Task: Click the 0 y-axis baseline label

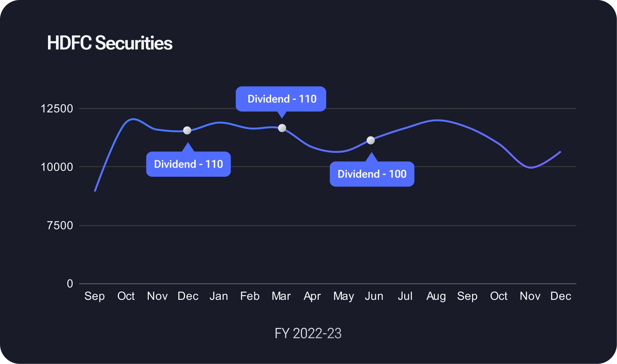Action: 70,284
